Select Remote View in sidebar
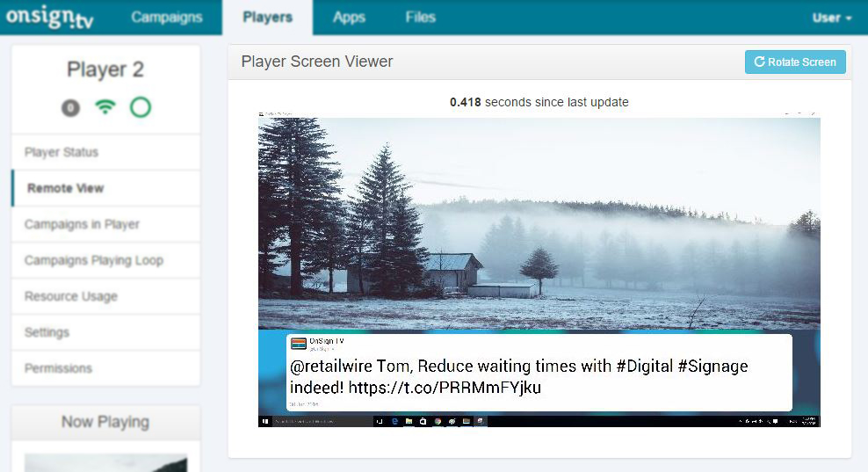Screen dimensions: 868x472 (x=105, y=188)
